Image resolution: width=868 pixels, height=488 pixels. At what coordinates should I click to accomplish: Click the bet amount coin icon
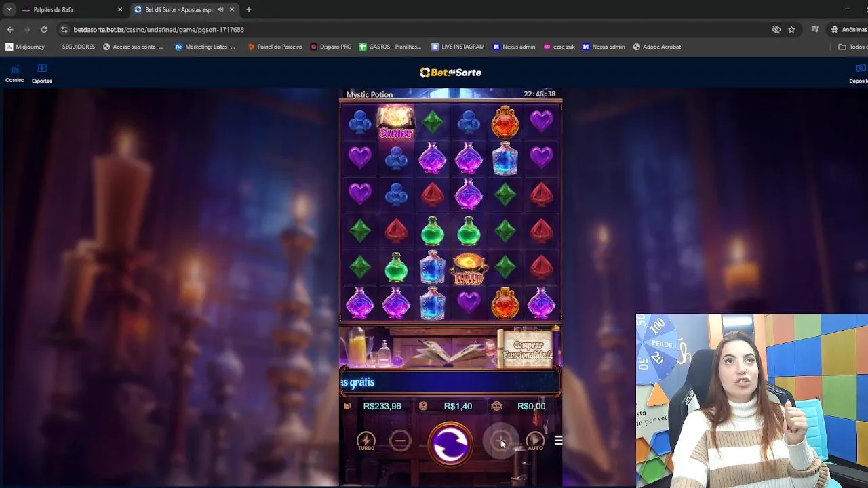point(423,406)
